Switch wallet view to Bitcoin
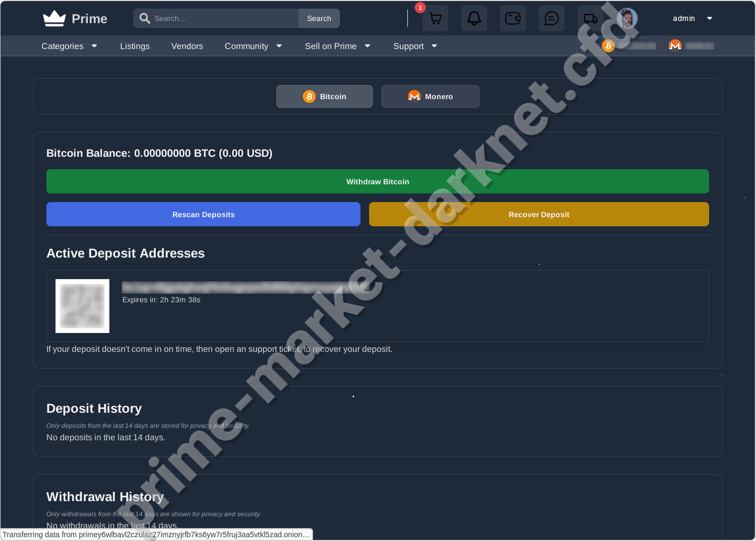The height and width of the screenshot is (541, 756). (x=324, y=96)
